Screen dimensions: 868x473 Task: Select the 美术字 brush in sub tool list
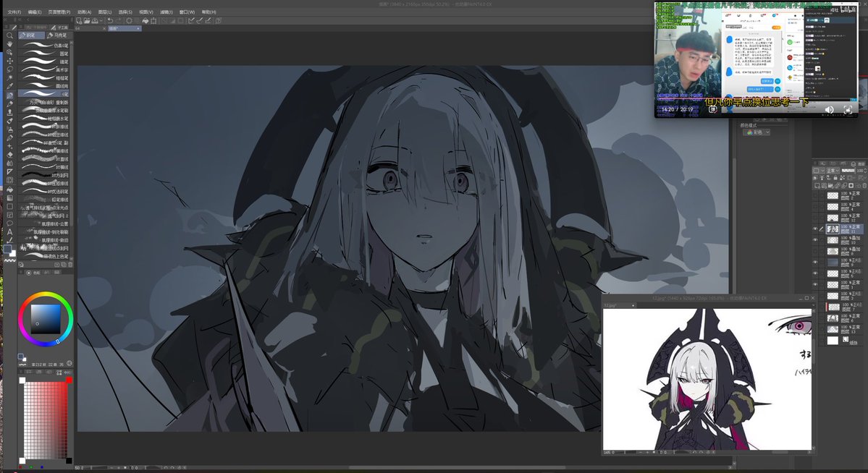point(44,69)
